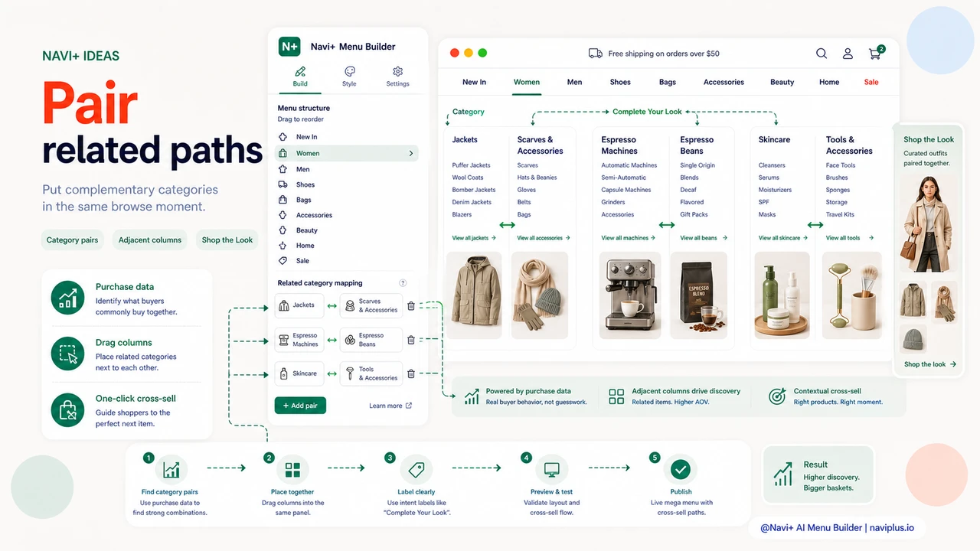The image size is (980, 551).
Task: Click the help icon beside Related category mapping
Action: [x=403, y=283]
